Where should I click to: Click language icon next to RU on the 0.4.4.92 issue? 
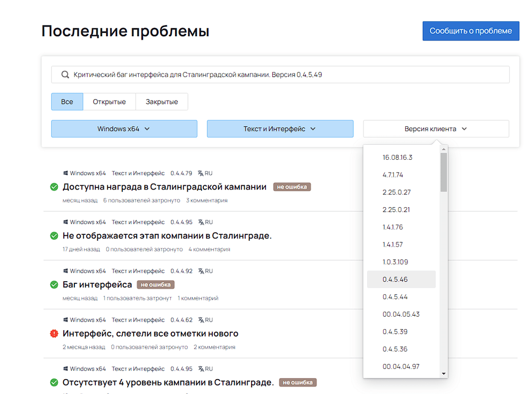tap(201, 271)
